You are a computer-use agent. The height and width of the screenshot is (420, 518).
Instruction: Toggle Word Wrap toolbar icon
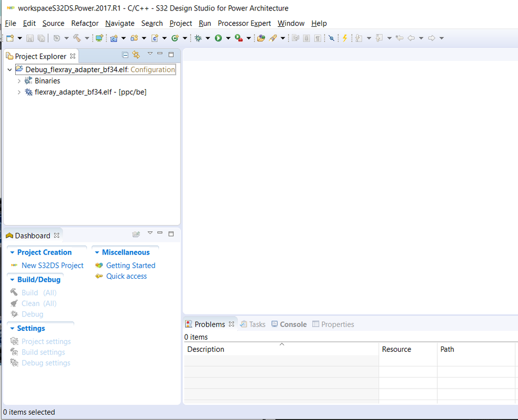[x=295, y=38]
